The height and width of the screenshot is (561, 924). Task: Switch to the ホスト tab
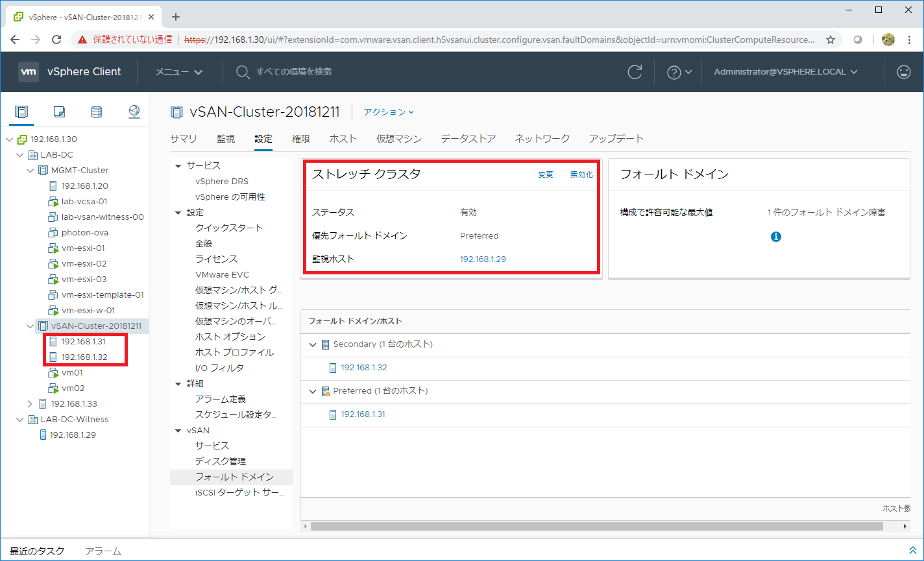[343, 139]
